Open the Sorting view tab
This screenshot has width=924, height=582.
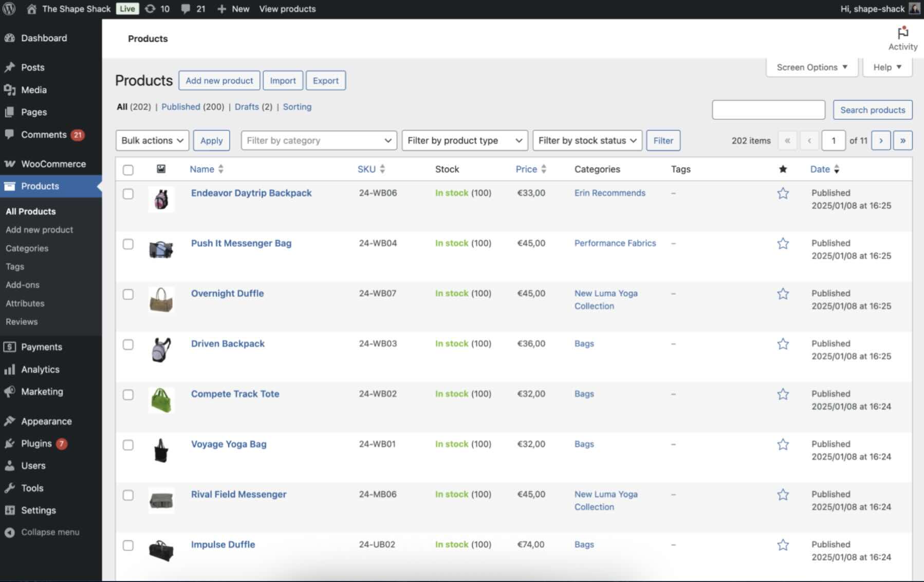coord(297,107)
